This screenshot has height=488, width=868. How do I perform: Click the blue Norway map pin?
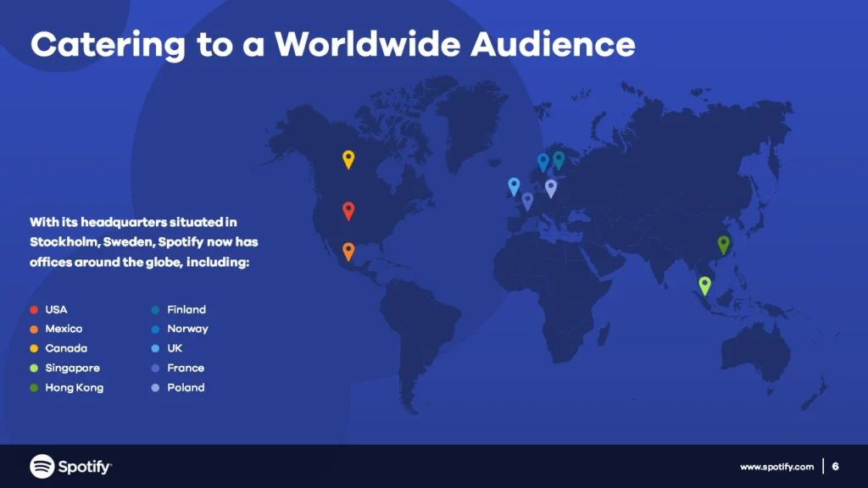coord(543,162)
